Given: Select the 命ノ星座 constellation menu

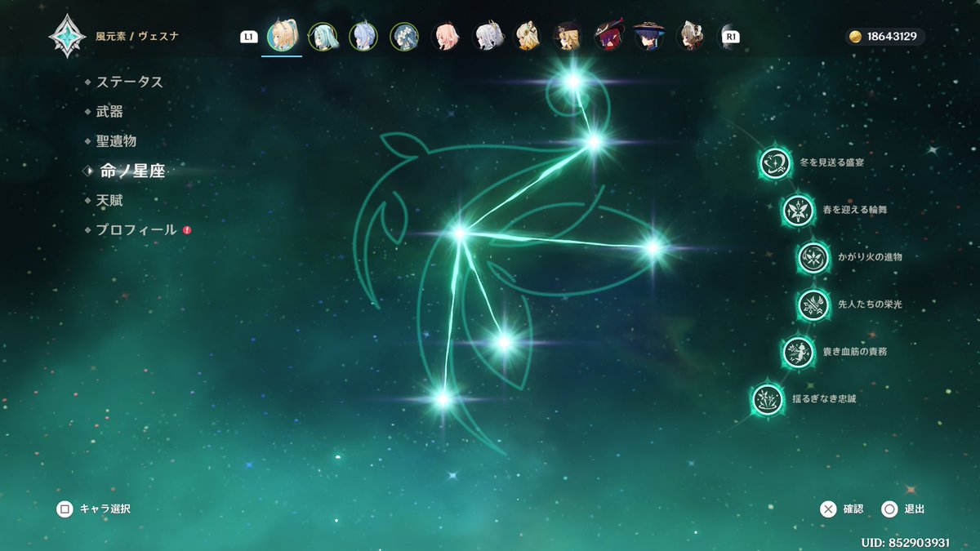Looking at the screenshot, I should tap(132, 171).
